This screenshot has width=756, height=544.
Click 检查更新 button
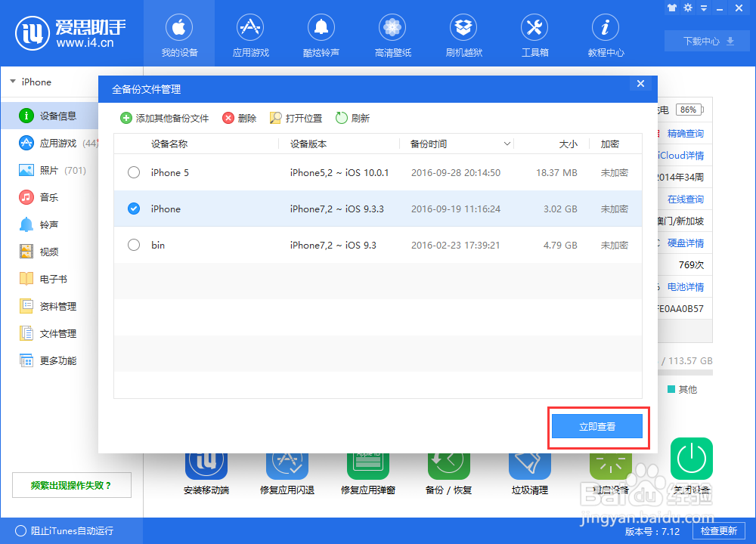click(x=719, y=530)
